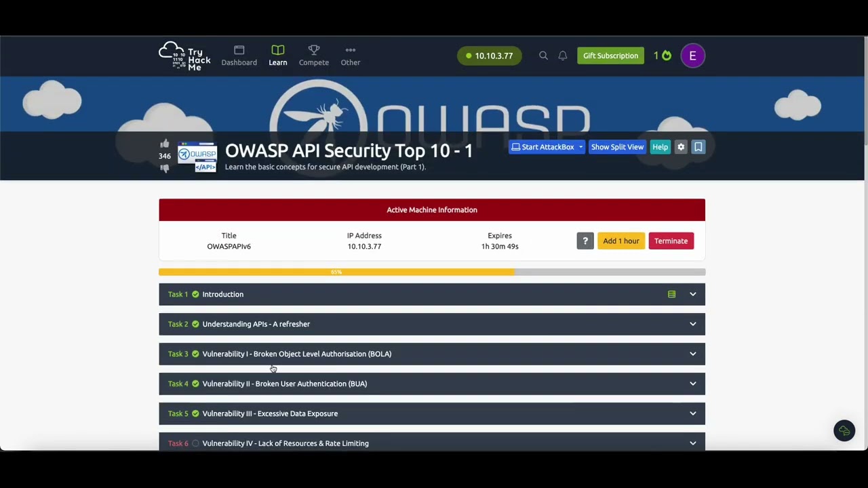The height and width of the screenshot is (488, 868).
Task: Click the 'Active Machine Information' red header
Action: (x=432, y=210)
